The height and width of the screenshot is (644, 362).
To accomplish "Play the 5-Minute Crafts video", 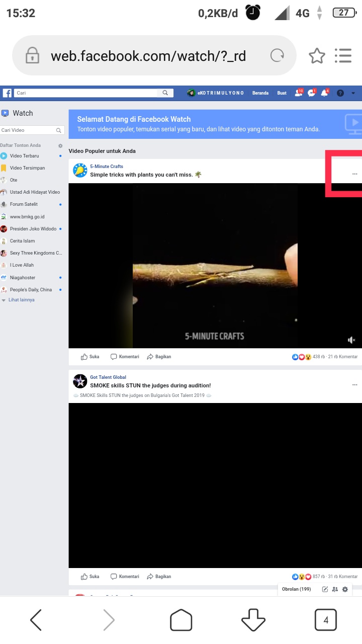I will coord(215,266).
